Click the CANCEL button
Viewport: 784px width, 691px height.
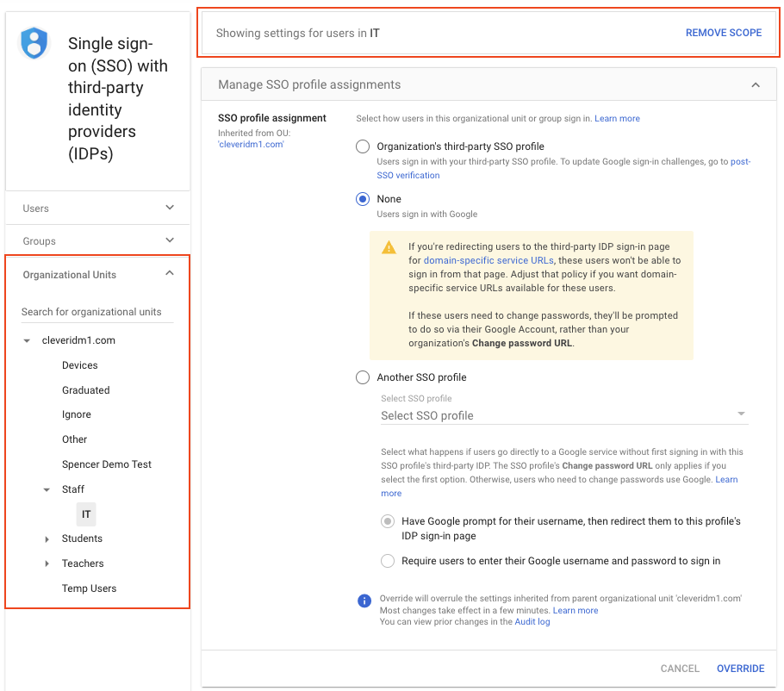680,668
